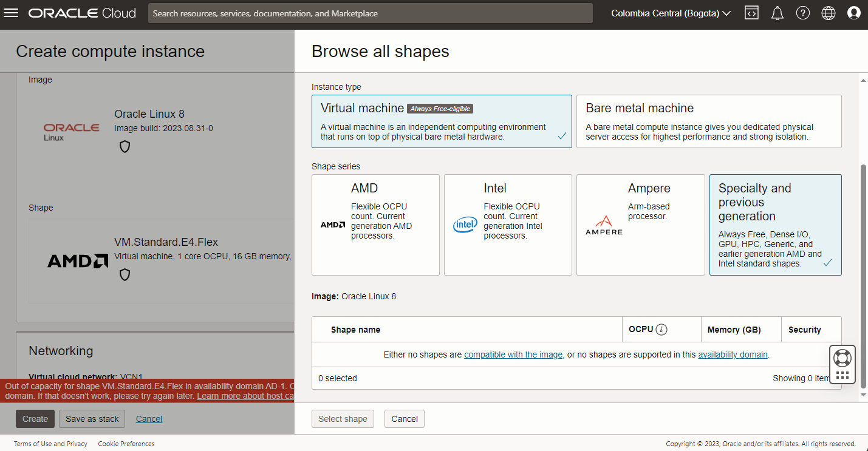Image resolution: width=868 pixels, height=451 pixels.
Task: Select the Virtual machine instance type
Action: click(x=442, y=121)
